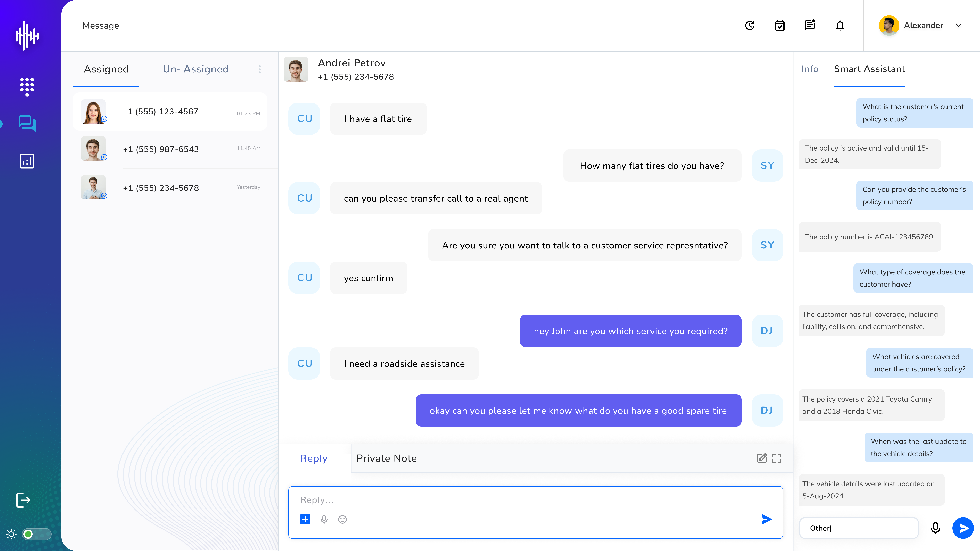980x551 pixels.
Task: Click 'I need a roadside assistance' message
Action: (x=404, y=364)
